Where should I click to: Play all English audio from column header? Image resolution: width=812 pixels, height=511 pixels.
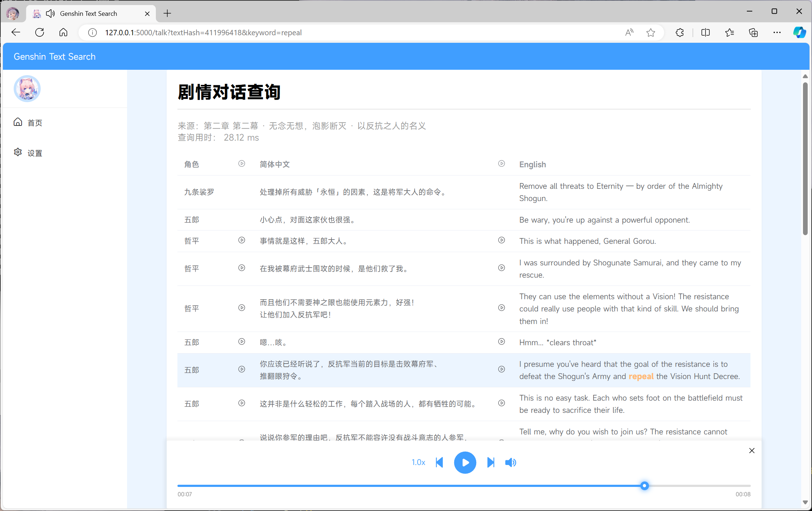[501, 164]
